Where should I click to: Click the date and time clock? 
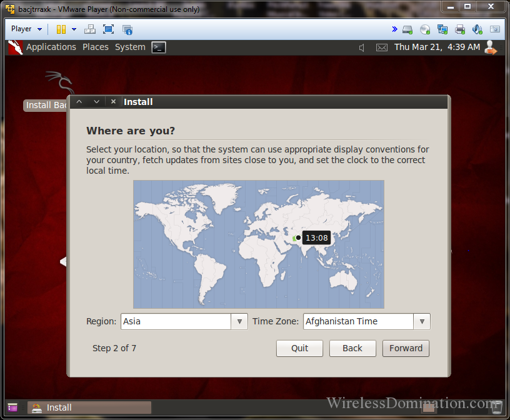(x=437, y=47)
